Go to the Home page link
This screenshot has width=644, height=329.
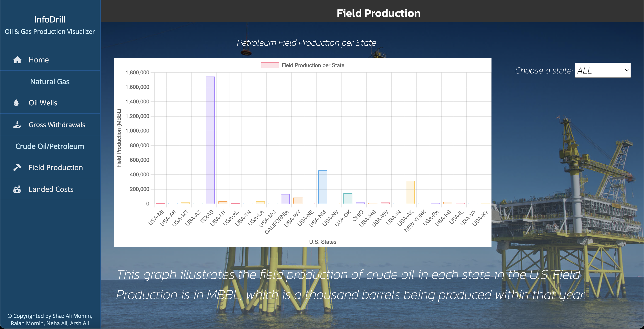coord(39,60)
